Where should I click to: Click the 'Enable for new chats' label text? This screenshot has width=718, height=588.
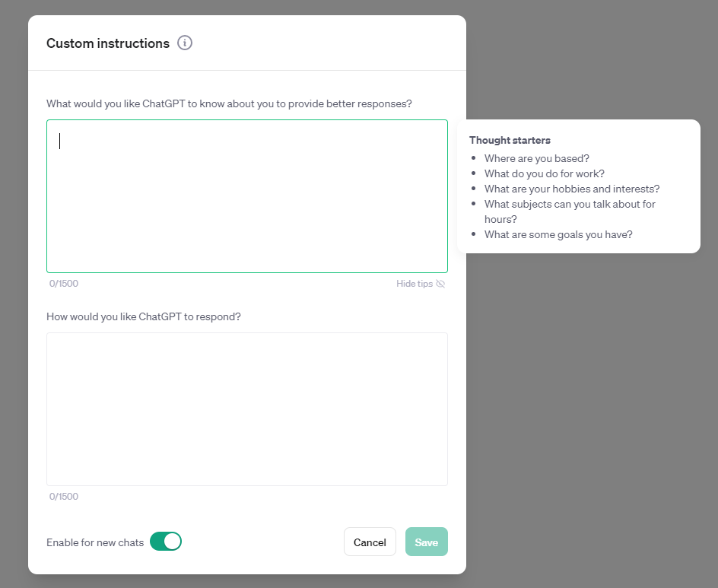click(x=95, y=542)
